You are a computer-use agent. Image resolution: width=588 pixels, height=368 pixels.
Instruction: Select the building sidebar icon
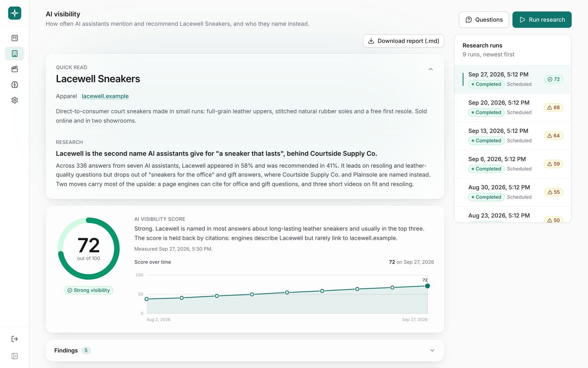pyautogui.click(x=15, y=53)
